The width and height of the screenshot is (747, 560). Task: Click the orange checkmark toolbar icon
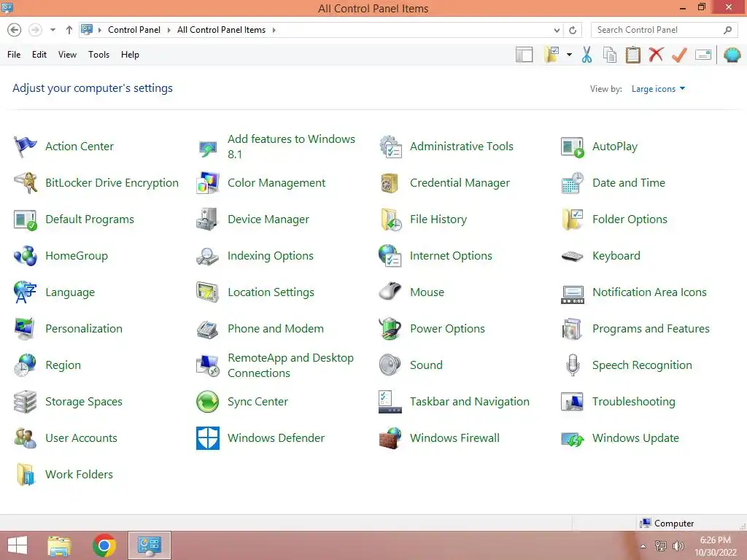coord(679,55)
